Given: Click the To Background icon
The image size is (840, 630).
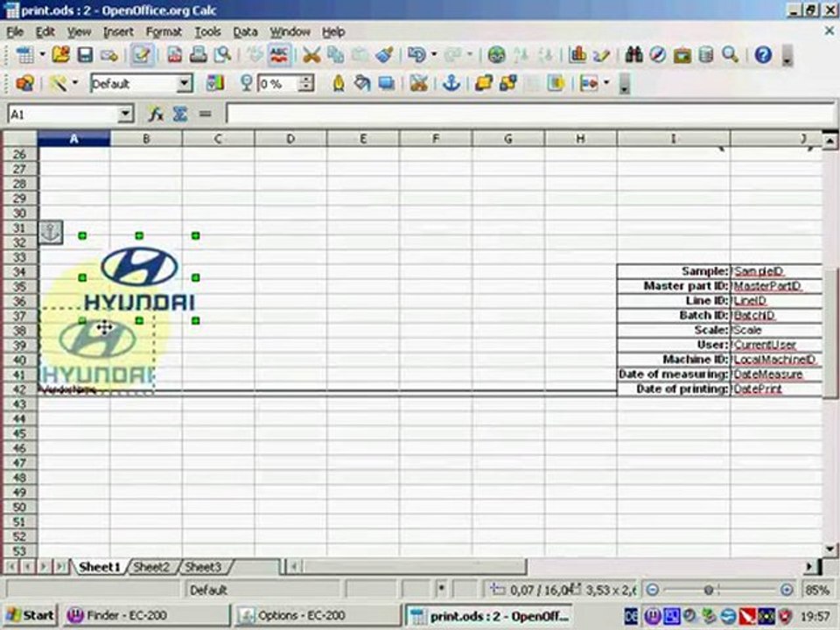Looking at the screenshot, I should 556,83.
